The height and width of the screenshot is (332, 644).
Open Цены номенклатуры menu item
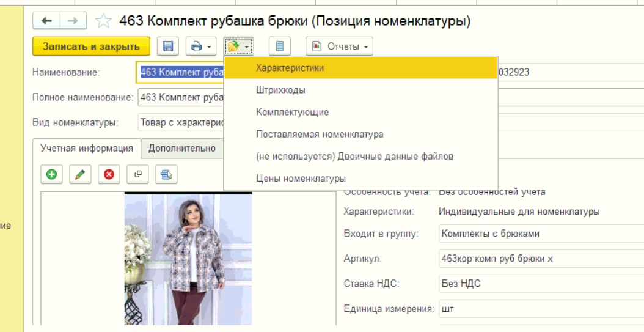coord(301,179)
